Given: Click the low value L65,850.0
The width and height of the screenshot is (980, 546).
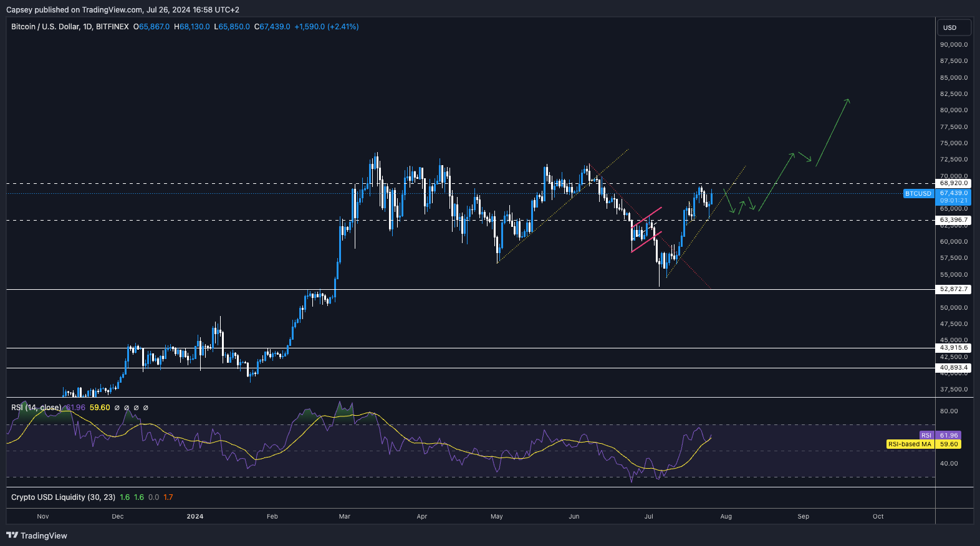Looking at the screenshot, I should [x=232, y=27].
